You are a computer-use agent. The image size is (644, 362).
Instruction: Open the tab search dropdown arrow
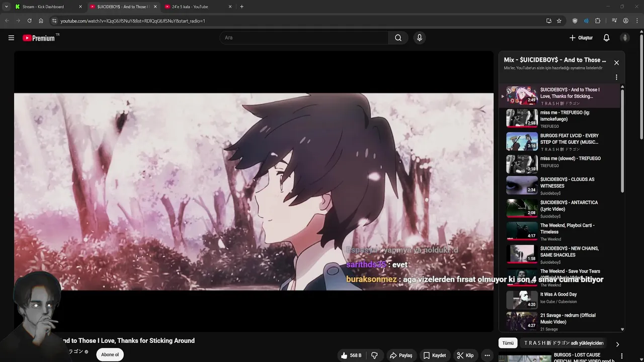(6, 7)
